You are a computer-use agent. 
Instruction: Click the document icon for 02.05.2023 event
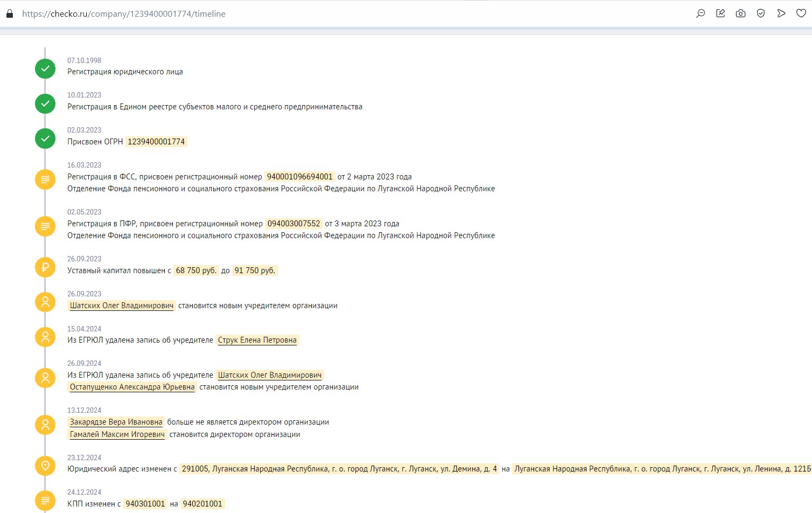(x=45, y=226)
